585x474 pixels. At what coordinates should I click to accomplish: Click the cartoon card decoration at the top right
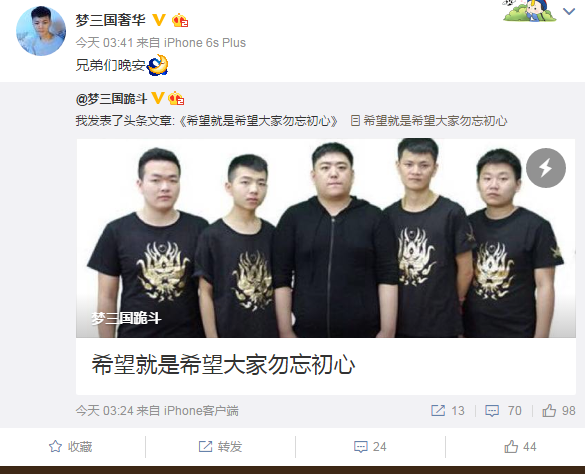530,10
